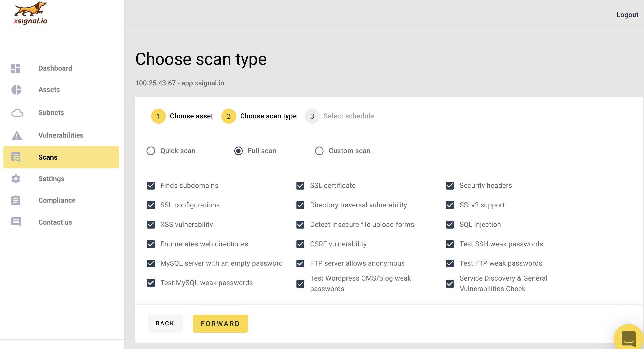Screen dimensions: 644x349
Task: Uncheck Finds subdomains checkbox
Action: [x=151, y=186]
